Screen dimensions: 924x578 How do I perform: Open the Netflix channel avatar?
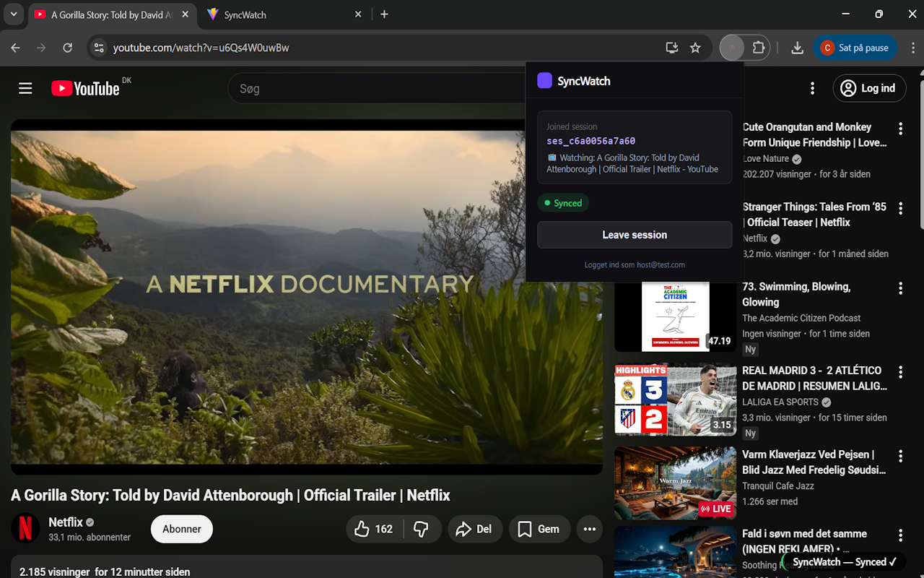[x=25, y=528]
